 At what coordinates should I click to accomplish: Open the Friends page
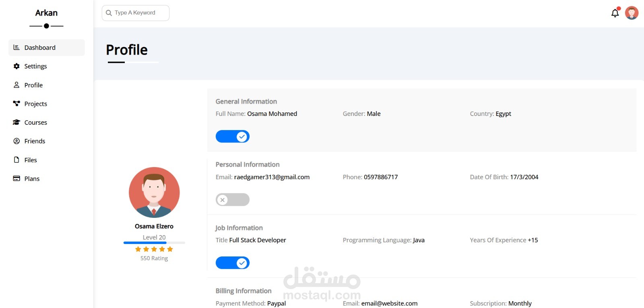[47, 141]
